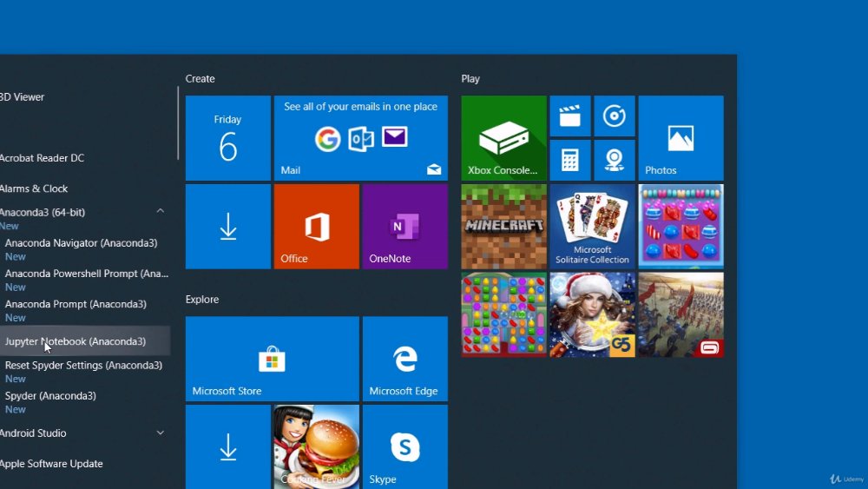Launch Reset Spyder Settings (Anaconda3)
Viewport: 868px width, 489px height.
click(x=85, y=371)
